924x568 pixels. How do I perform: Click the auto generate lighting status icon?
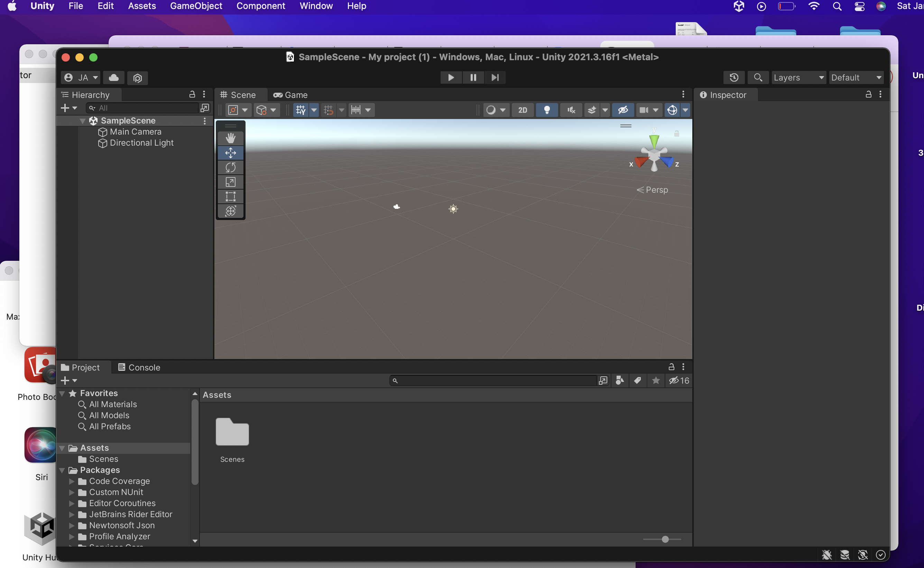[x=863, y=555]
